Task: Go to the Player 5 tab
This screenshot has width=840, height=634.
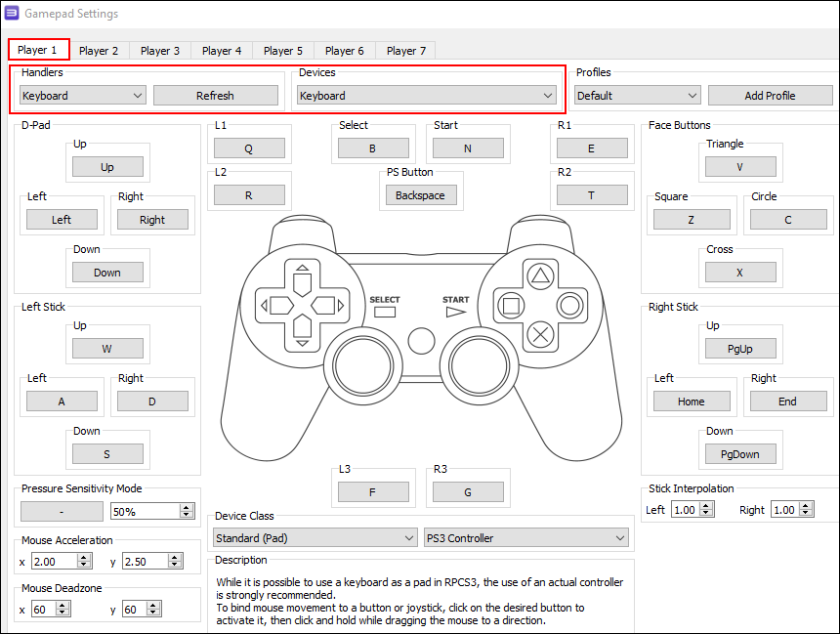Action: point(283,51)
